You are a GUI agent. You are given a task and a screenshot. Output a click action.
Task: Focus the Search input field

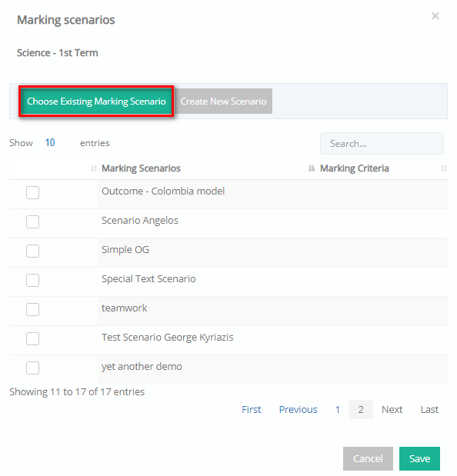point(382,143)
